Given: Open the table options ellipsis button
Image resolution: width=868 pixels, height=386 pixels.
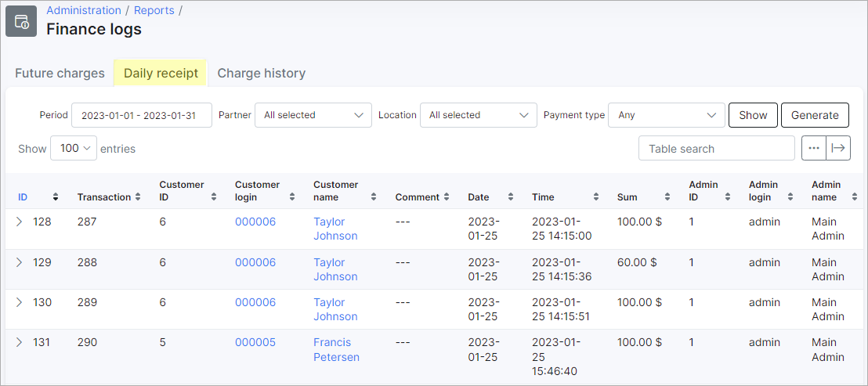Looking at the screenshot, I should [x=814, y=148].
